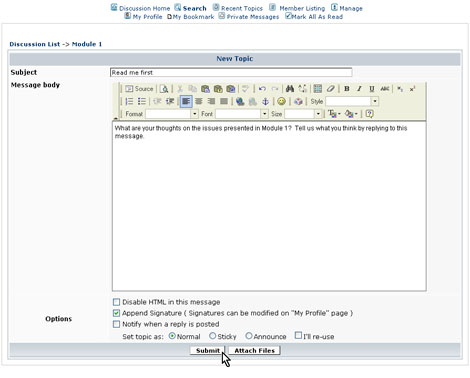Click the Preview document icon
Screen dimensions: 470x378
(x=164, y=89)
